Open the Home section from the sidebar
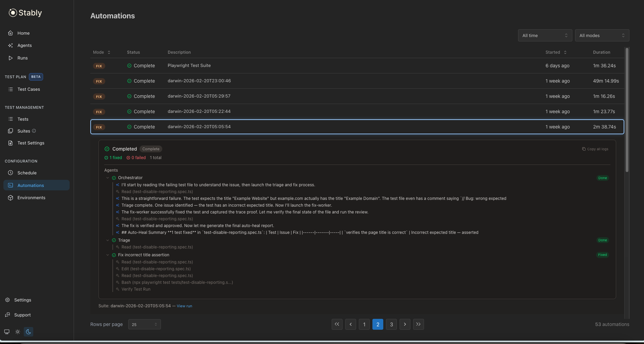 point(23,33)
